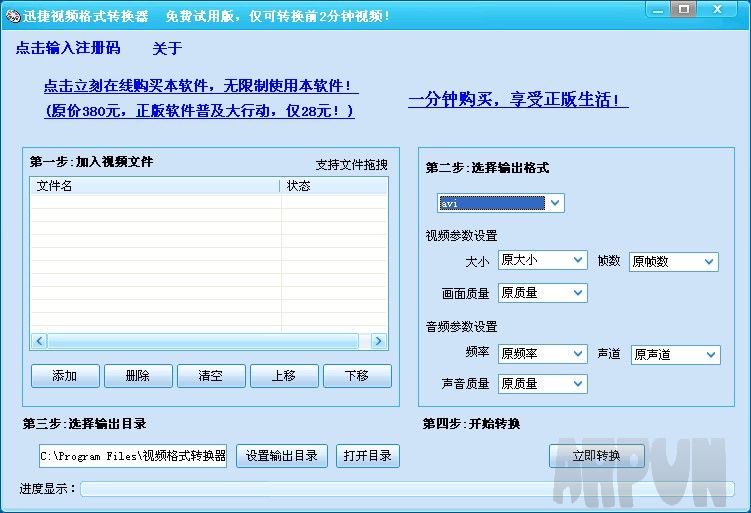Open the 画面质量 dropdown
This screenshot has width=751, height=513.
click(543, 293)
